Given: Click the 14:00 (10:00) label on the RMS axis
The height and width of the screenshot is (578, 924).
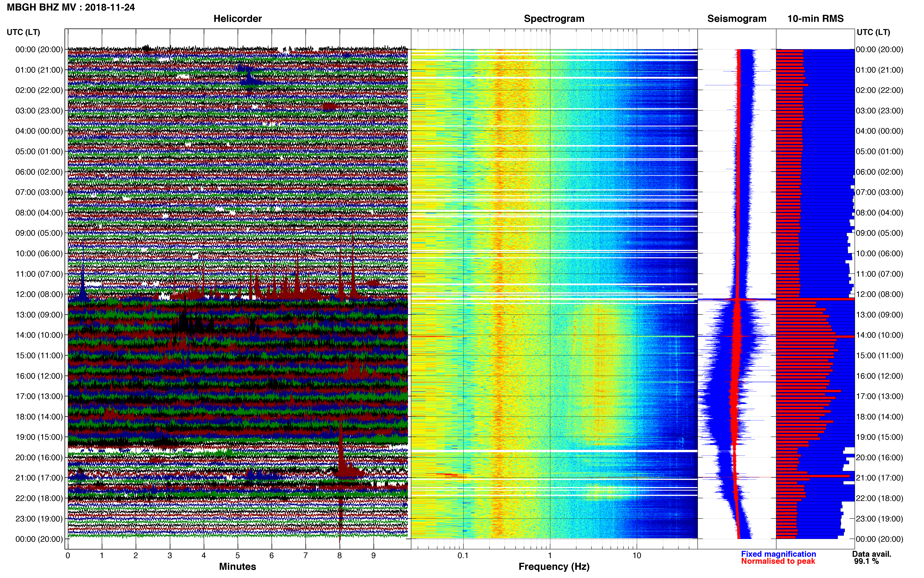Looking at the screenshot, I should [880, 335].
